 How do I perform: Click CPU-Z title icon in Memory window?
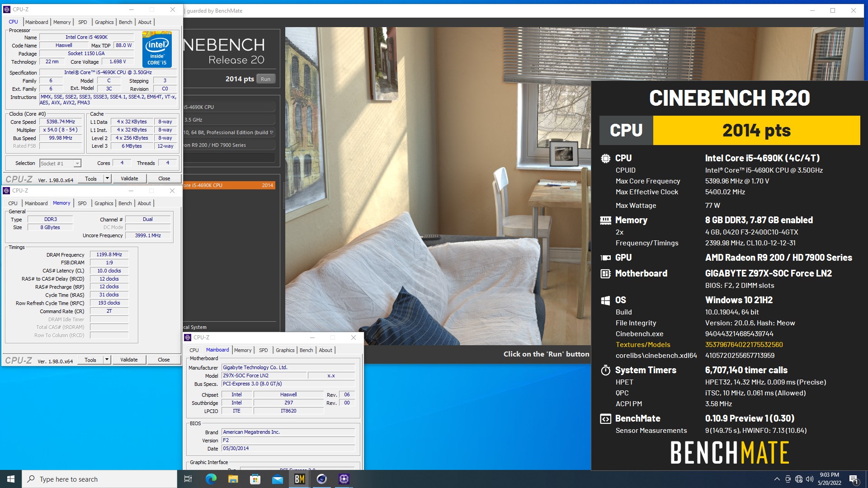(x=7, y=191)
